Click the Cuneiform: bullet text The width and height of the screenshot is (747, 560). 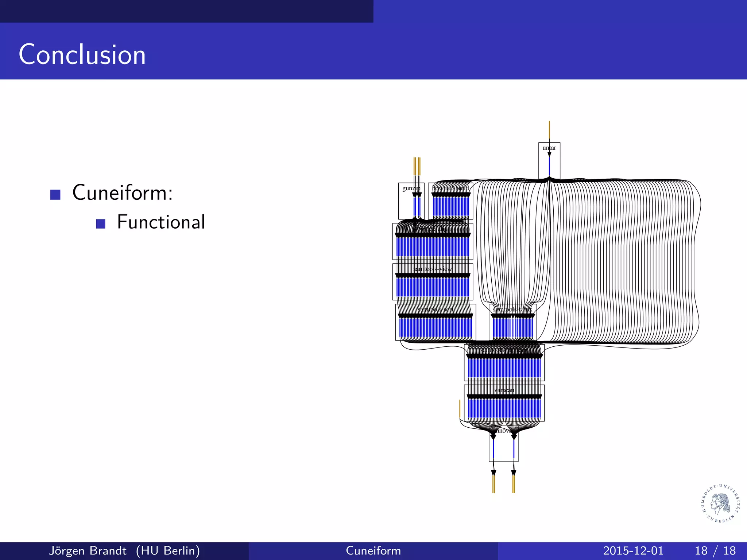coord(123,192)
